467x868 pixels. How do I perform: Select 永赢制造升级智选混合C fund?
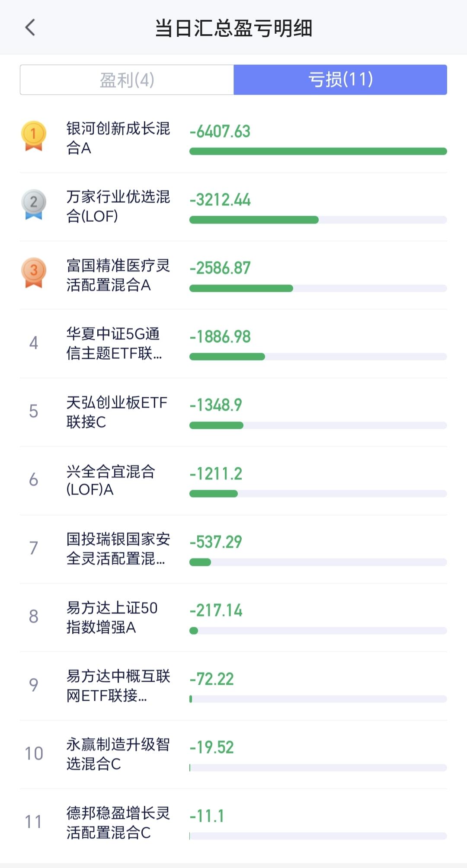point(117,754)
